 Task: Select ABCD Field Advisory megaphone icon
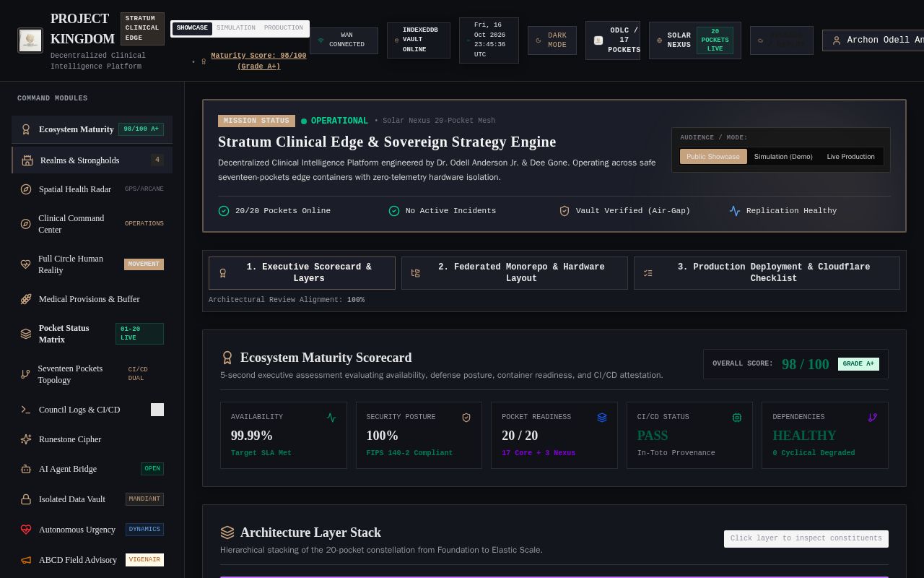pos(26,560)
